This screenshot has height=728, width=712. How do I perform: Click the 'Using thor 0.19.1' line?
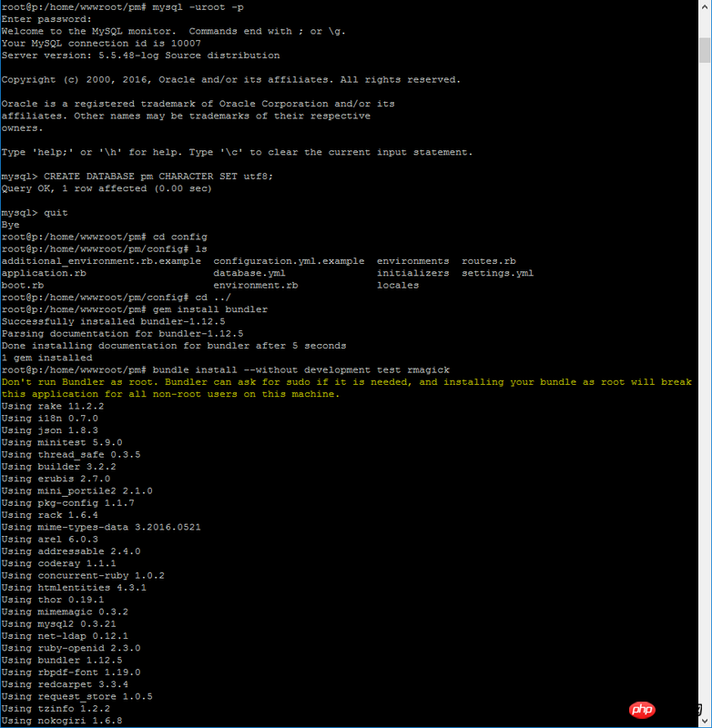tap(53, 600)
